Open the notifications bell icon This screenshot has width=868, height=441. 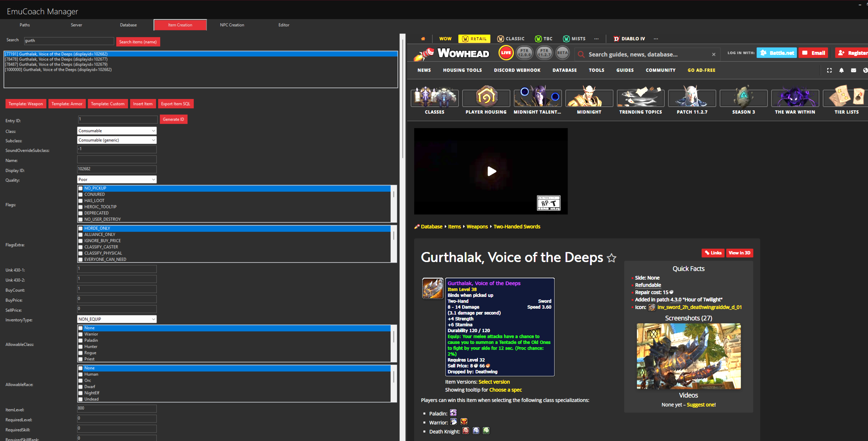pos(841,70)
